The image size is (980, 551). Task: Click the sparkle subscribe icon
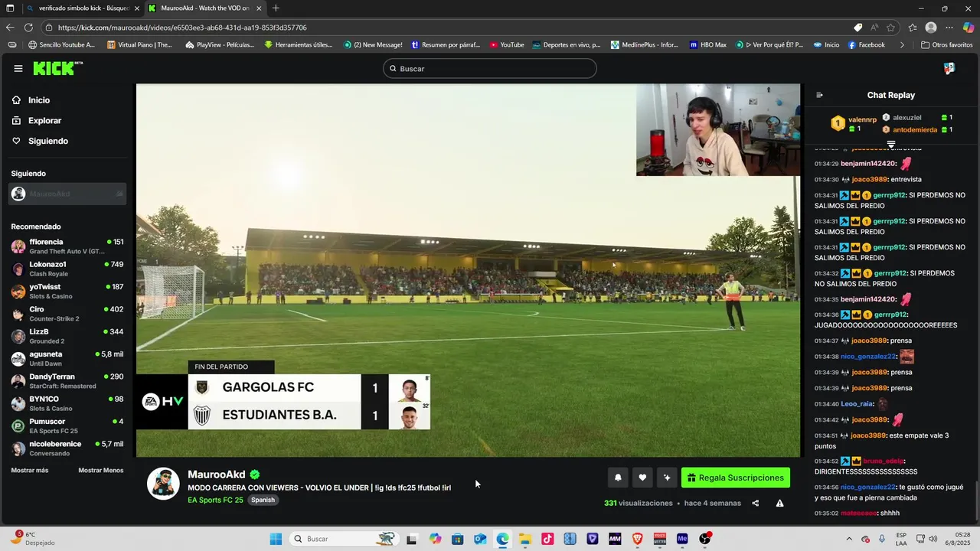667,478
